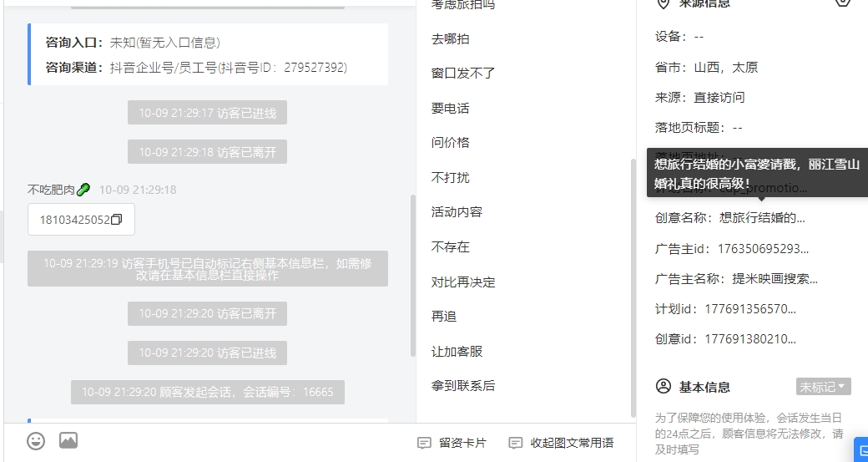Click 创意id value 177691380210
The image size is (868, 462).
click(750, 339)
